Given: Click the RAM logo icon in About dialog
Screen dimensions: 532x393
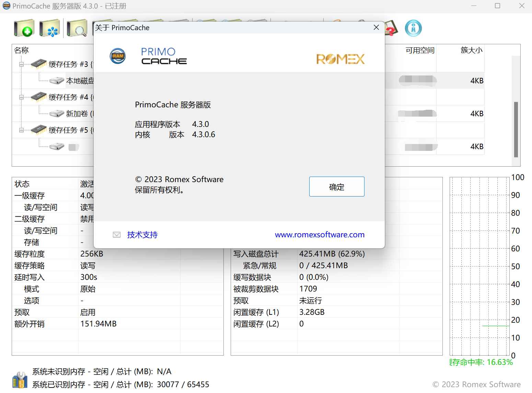Looking at the screenshot, I should (118, 56).
